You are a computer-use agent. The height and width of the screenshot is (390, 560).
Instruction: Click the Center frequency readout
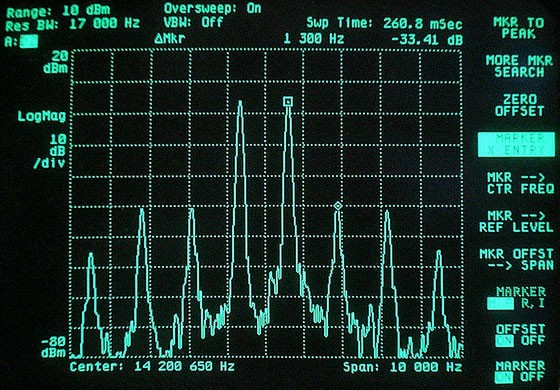coord(152,366)
